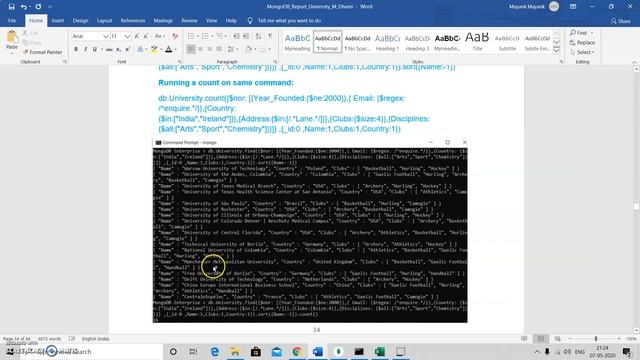Expand the Styles gallery
The width and height of the screenshot is (640, 360).
pyautogui.click(x=556, y=50)
